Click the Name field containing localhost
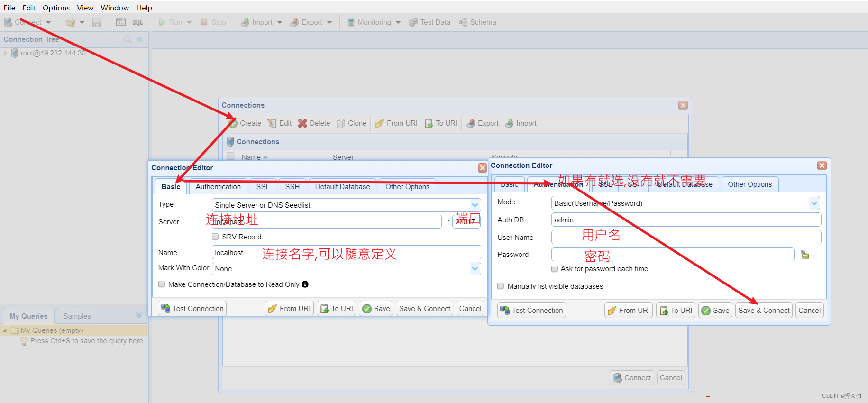 click(347, 253)
